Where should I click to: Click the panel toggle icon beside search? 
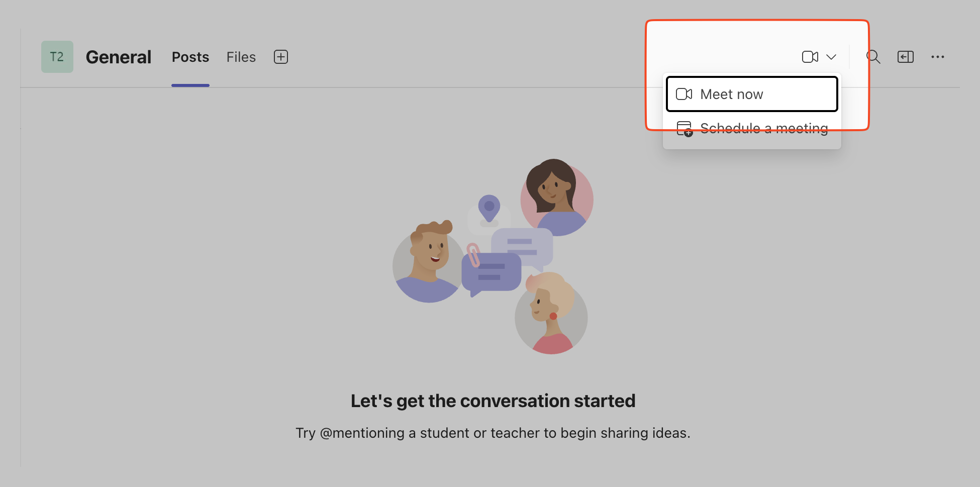pos(905,57)
